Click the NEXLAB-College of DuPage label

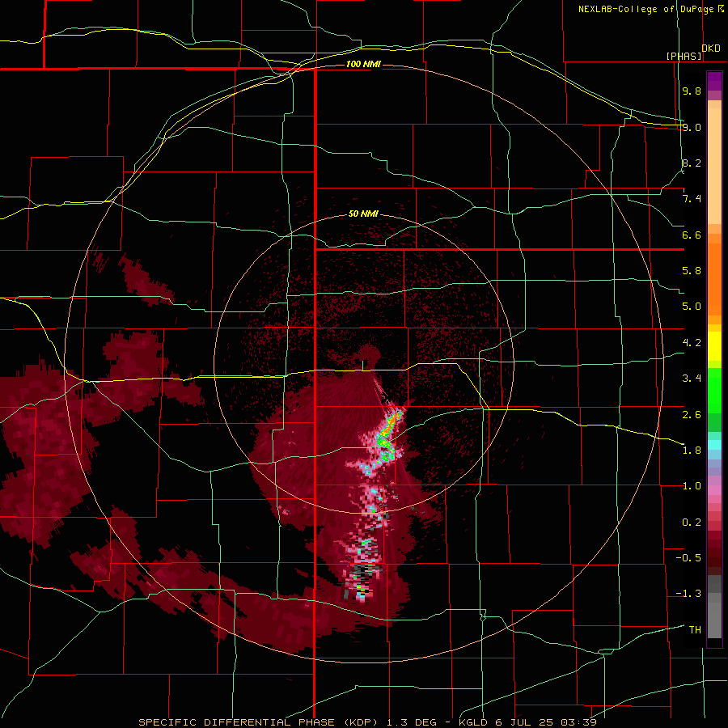[645, 9]
